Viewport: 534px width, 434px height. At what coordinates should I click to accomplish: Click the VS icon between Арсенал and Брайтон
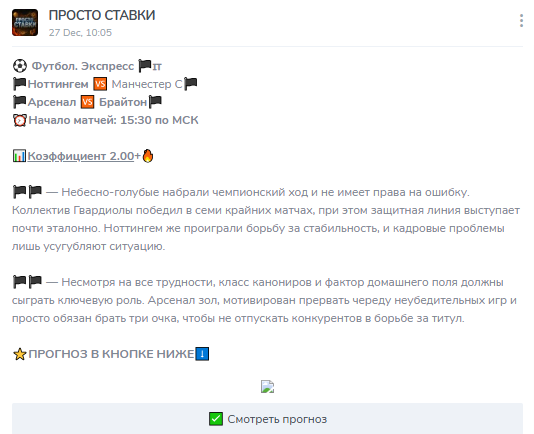click(x=88, y=102)
